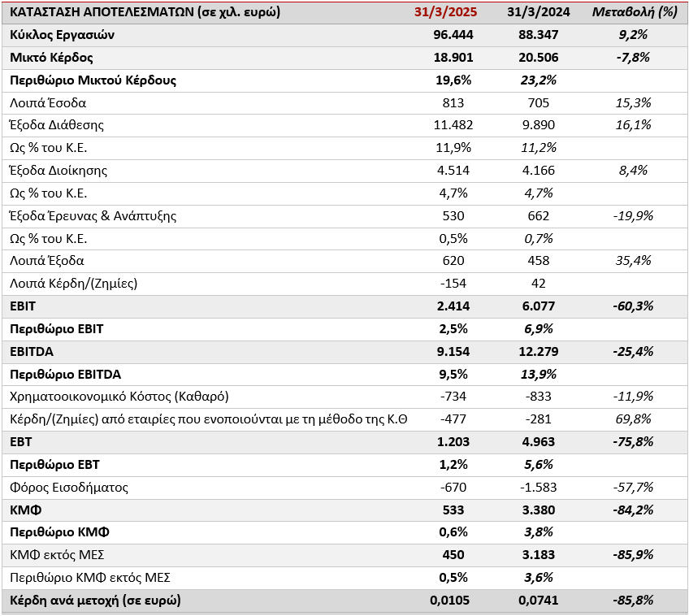Click the Κύκλος Εργασιών row label
689x616 pixels.
pyautogui.click(x=63, y=35)
